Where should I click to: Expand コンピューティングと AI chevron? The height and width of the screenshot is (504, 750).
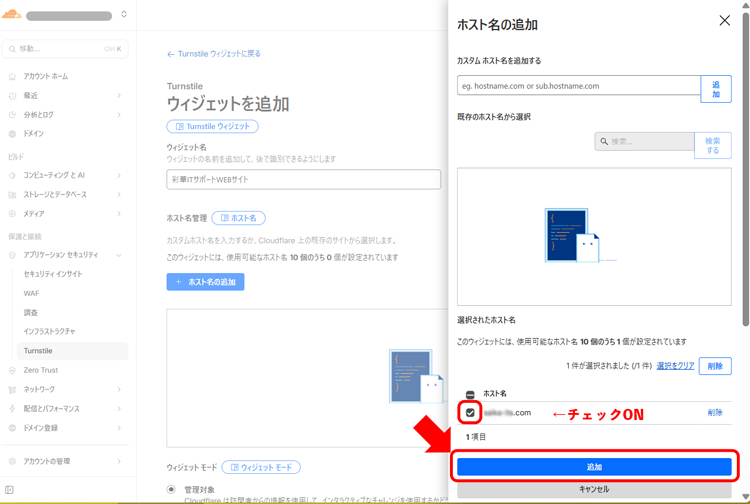(x=119, y=175)
